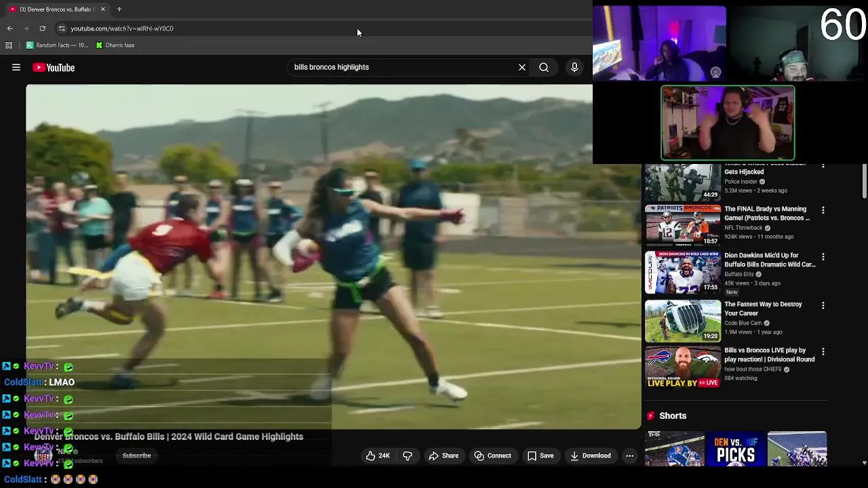868x488 pixels.
Task: Visit Buffalo Bills channel
Action: pos(738,274)
